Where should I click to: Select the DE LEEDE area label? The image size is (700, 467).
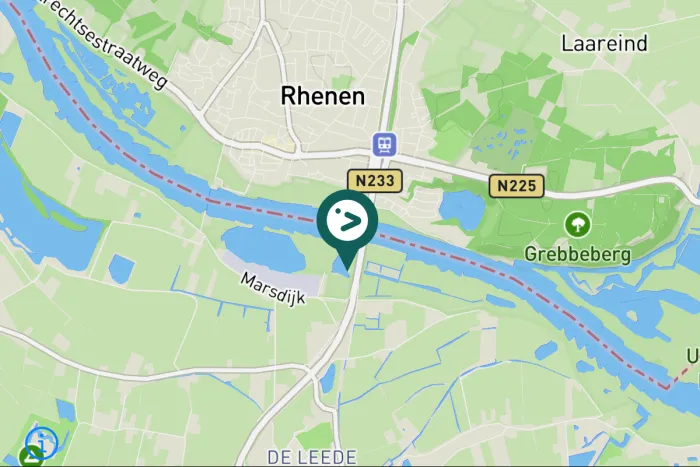(x=312, y=457)
